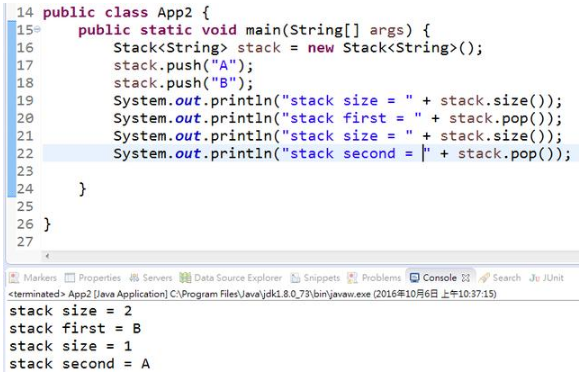Image resolution: width=588 pixels, height=378 pixels.
Task: Place cursor on the empty line 23
Action: 310,171
